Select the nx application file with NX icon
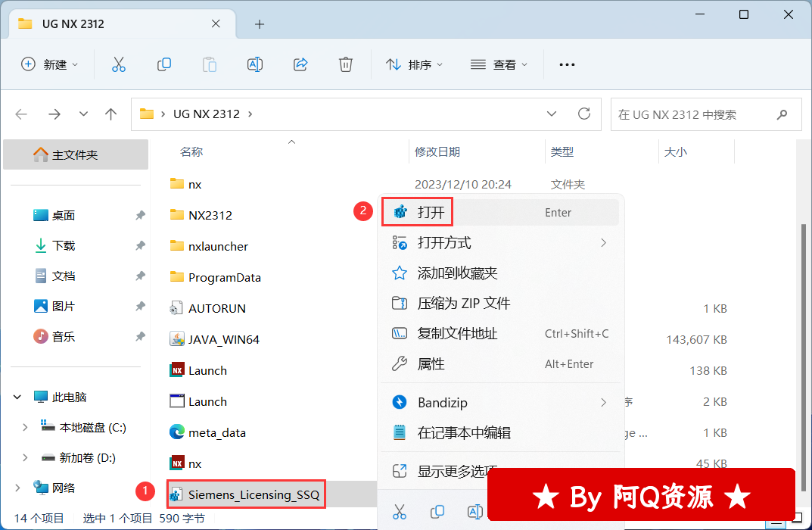 185,463
